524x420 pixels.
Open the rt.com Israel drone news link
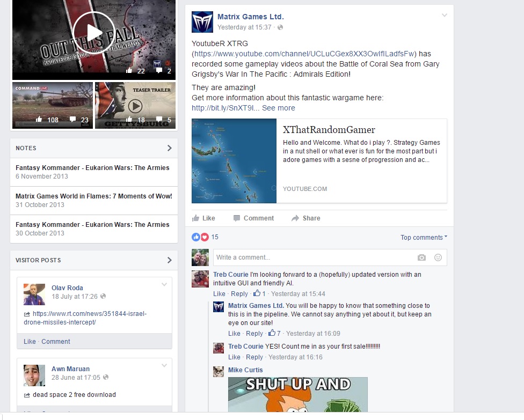pos(85,318)
